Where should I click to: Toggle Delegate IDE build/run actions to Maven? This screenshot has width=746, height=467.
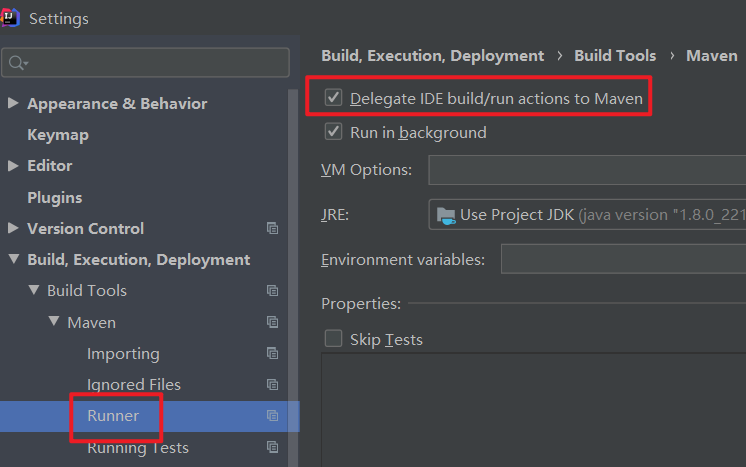333,97
